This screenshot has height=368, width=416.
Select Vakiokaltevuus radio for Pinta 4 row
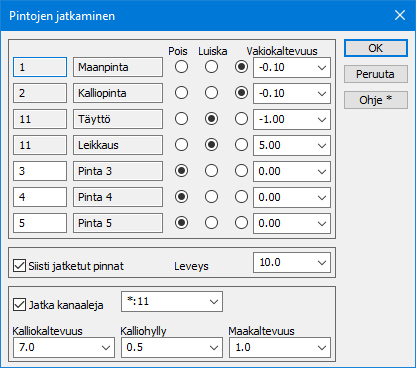241,197
